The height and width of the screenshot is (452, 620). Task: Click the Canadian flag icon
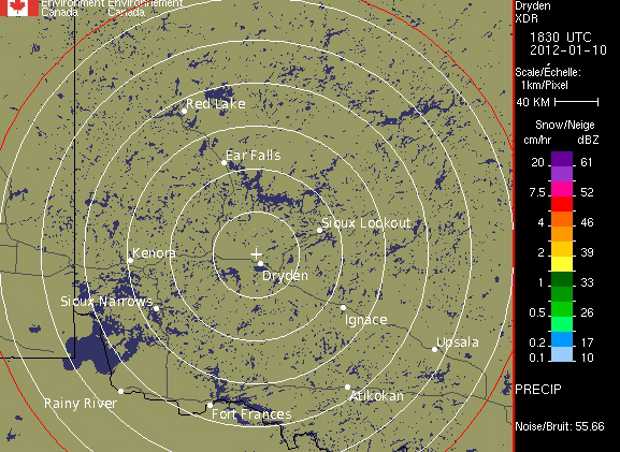(x=21, y=8)
